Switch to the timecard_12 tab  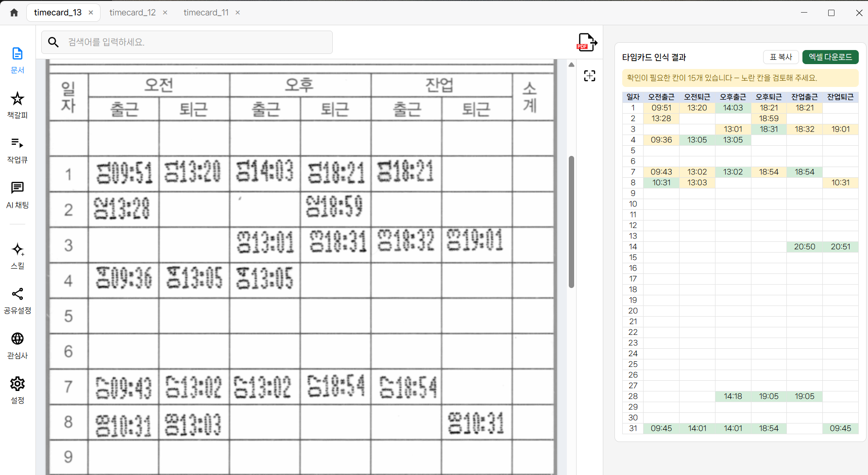(x=133, y=13)
